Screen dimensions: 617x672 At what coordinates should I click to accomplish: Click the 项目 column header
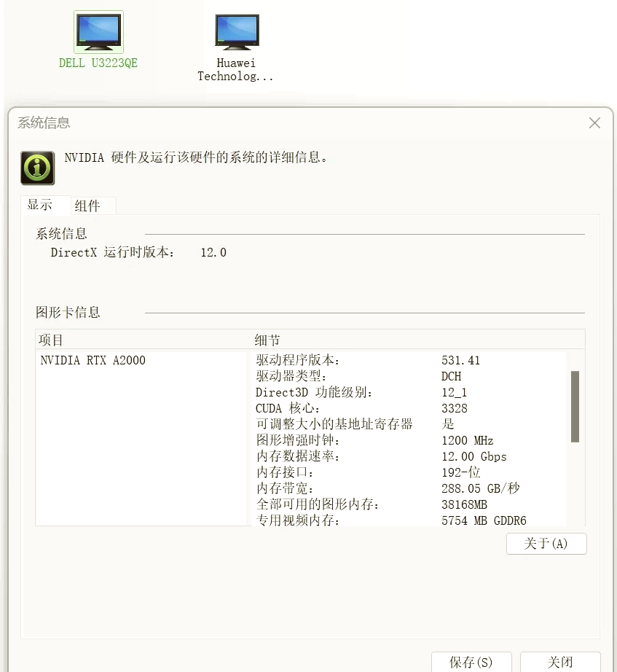coord(52,340)
